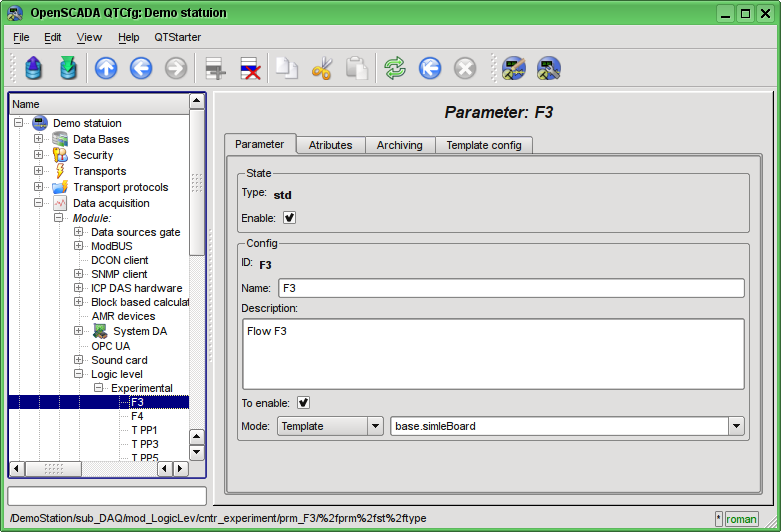Switch to the Archiving tab
The width and height of the screenshot is (781, 532).
coord(399,145)
